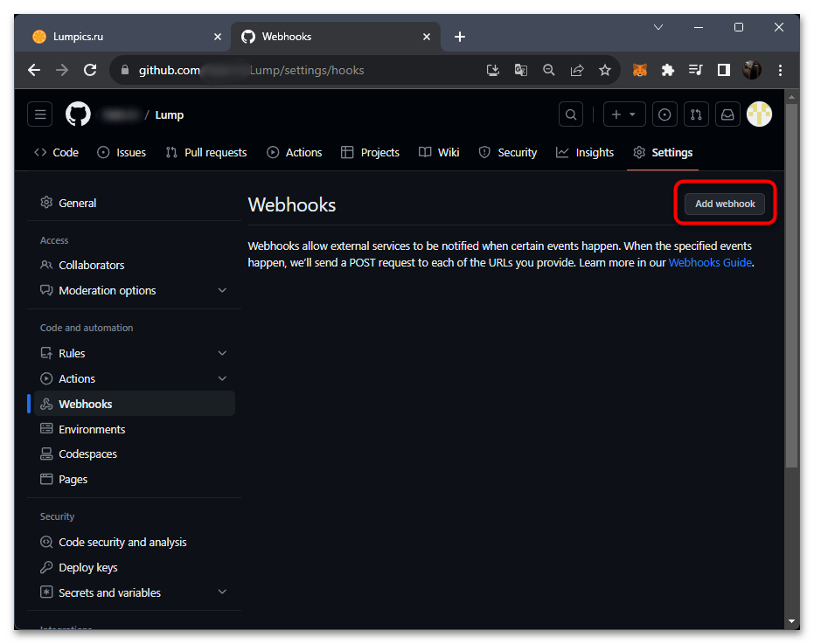
Task: Open the extensions puzzle icon
Action: (x=668, y=70)
